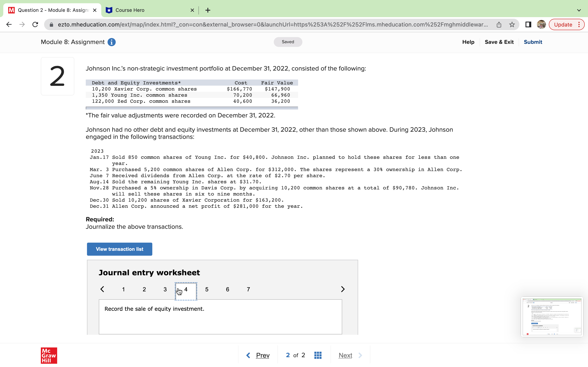The width and height of the screenshot is (588, 367).
Task: Go to previous journal entry arrow
Action: [102, 289]
